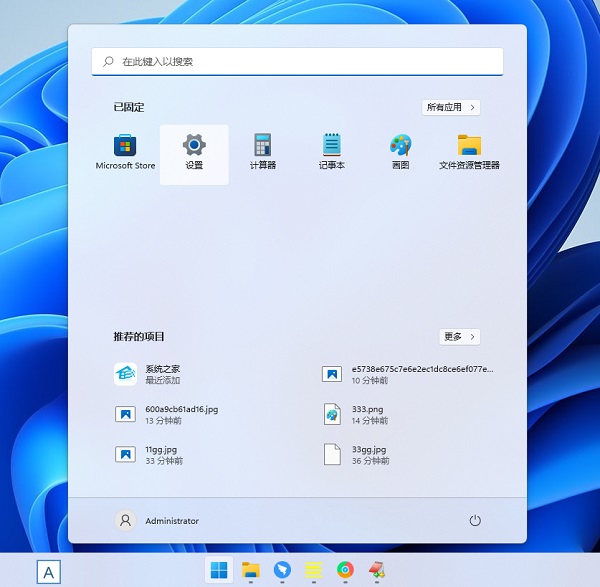Open Microsoft Store from pinned apps

[x=125, y=152]
